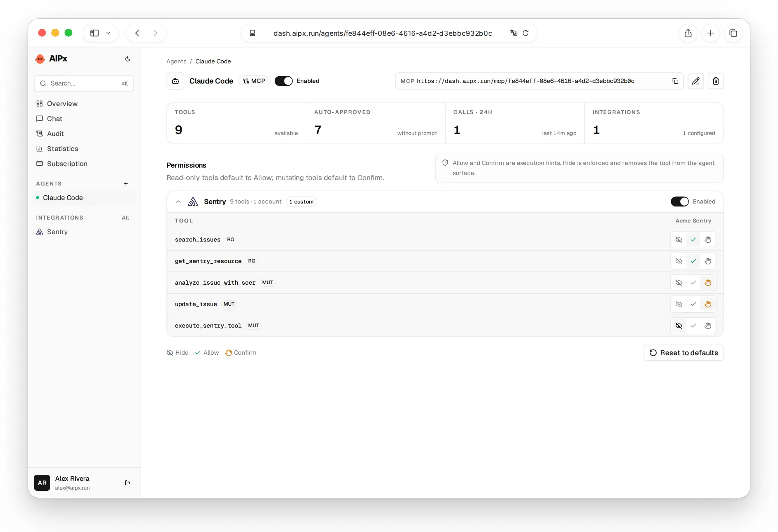Delete the Claude Code agent
Screen dimensions: 778x532
[x=716, y=81]
